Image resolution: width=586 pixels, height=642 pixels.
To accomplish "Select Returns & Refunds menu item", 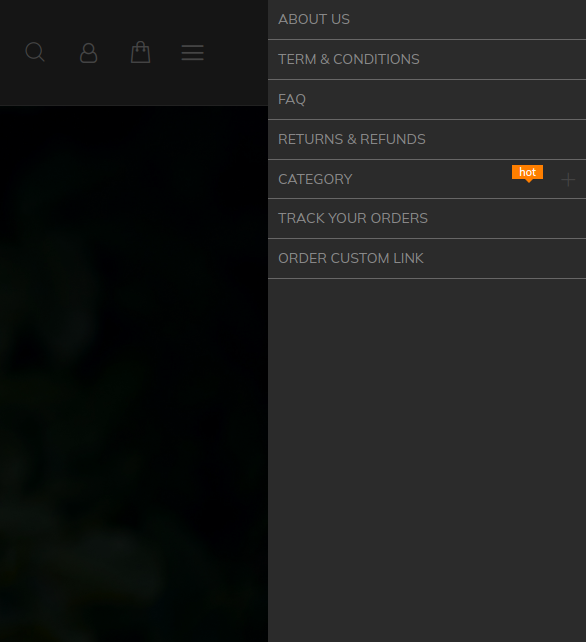I will point(427,139).
